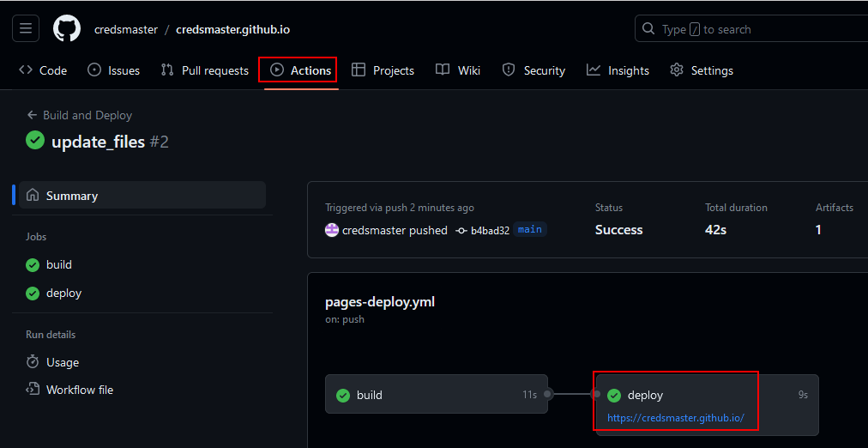Switch to the Actions tab

[300, 70]
